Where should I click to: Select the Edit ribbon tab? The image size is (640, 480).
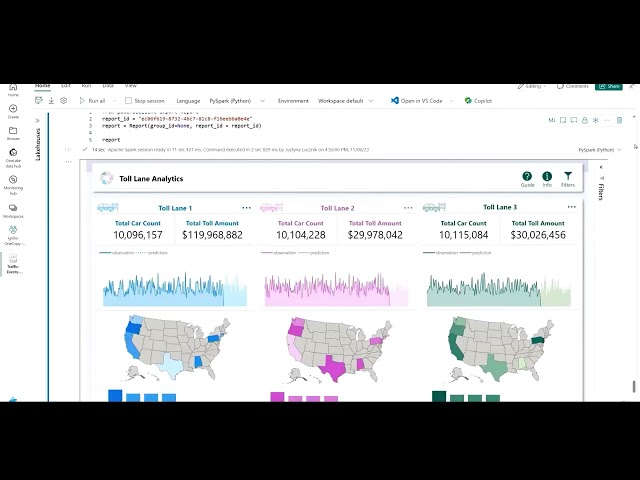tap(66, 86)
